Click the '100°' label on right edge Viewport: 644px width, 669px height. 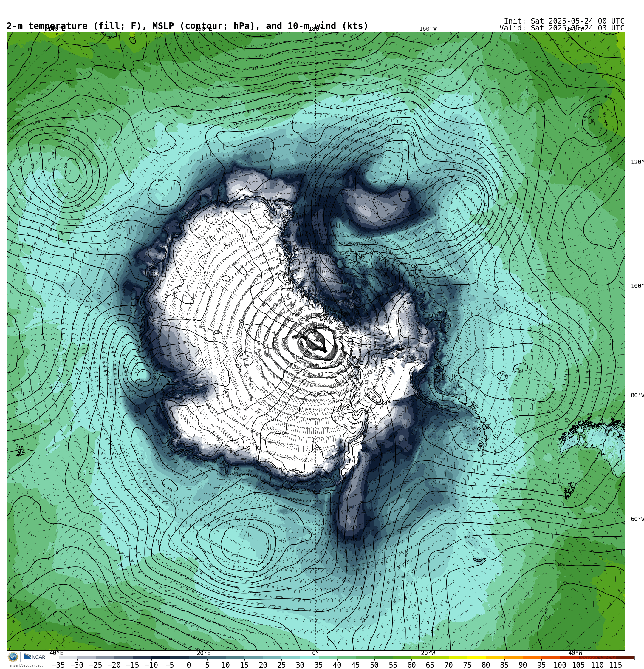click(637, 286)
